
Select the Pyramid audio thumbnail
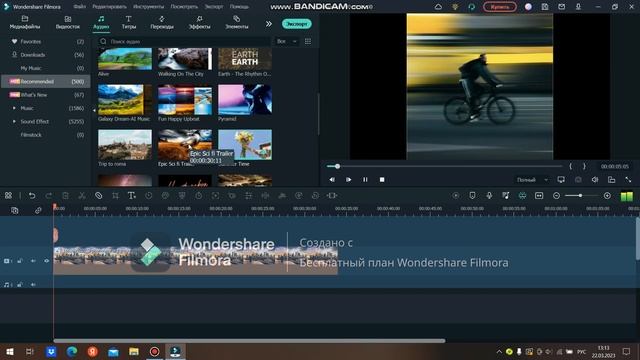pos(245,100)
